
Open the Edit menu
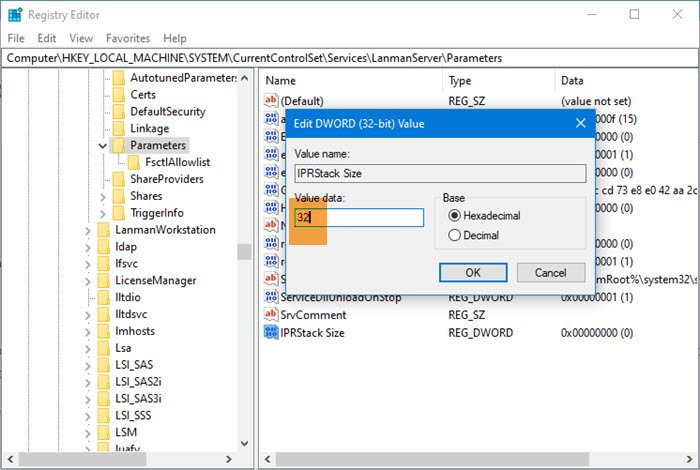click(46, 38)
